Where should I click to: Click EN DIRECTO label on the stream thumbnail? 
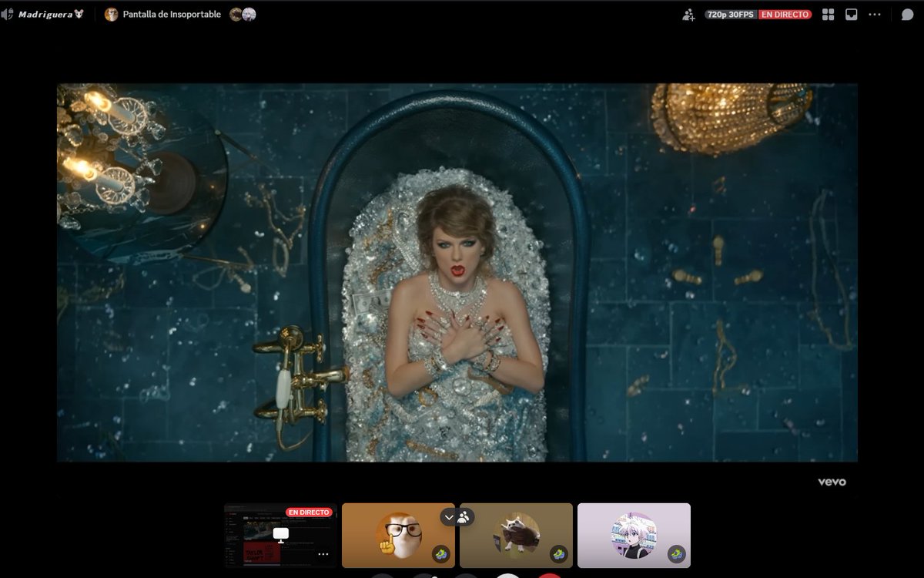(309, 512)
